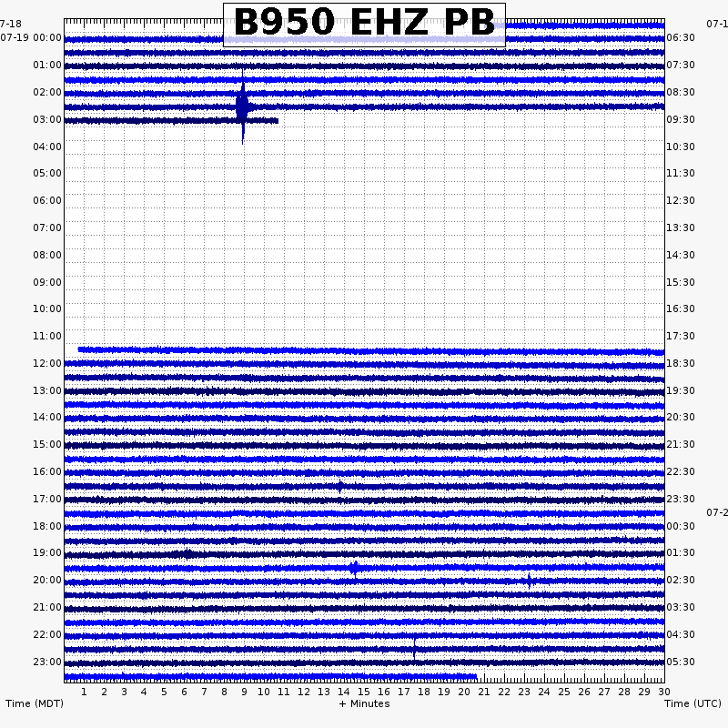Click minute 21 on the x-axis
728x728 pixels.
click(x=484, y=692)
